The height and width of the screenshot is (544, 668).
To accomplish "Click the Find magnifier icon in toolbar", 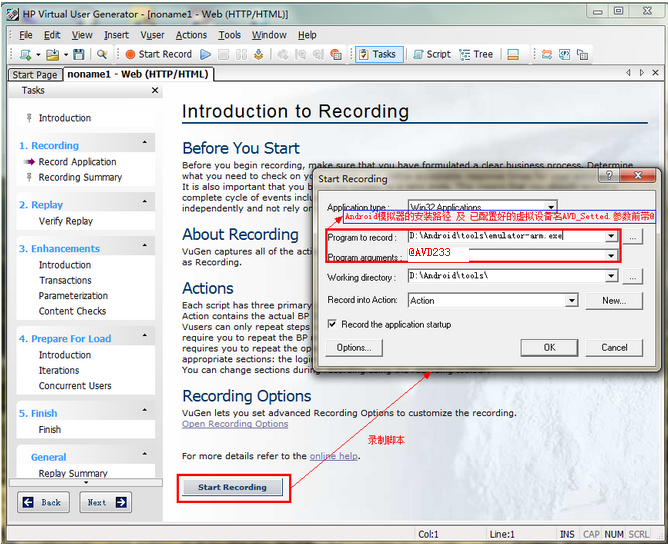I will point(102,55).
